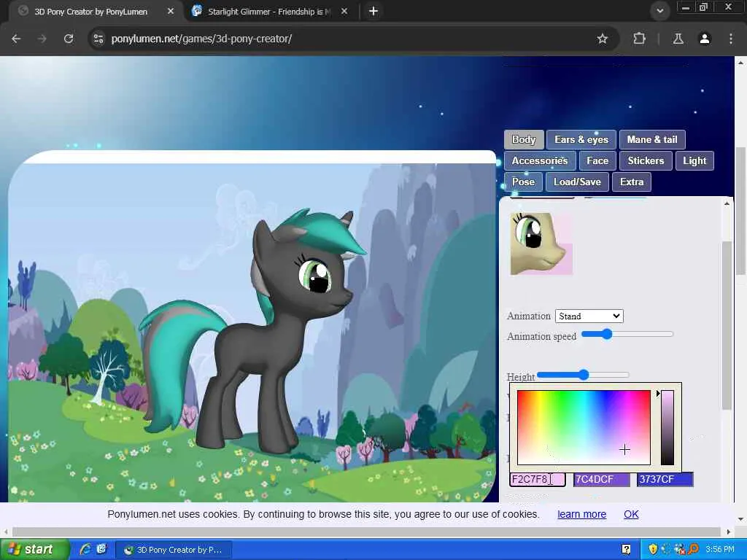This screenshot has width=747, height=560.
Task: Open a new browser tab
Action: pos(373,11)
